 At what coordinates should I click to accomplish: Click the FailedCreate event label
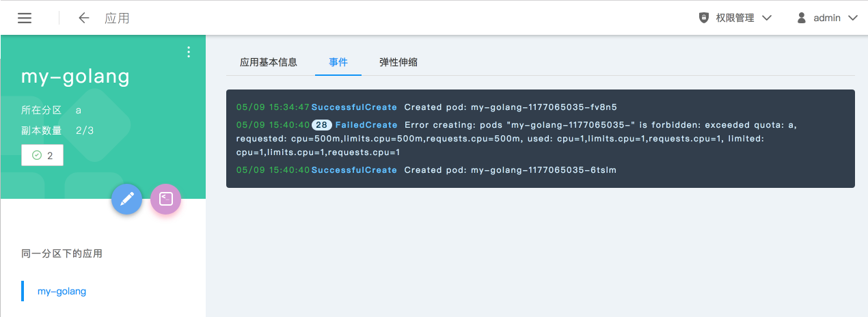click(x=366, y=125)
